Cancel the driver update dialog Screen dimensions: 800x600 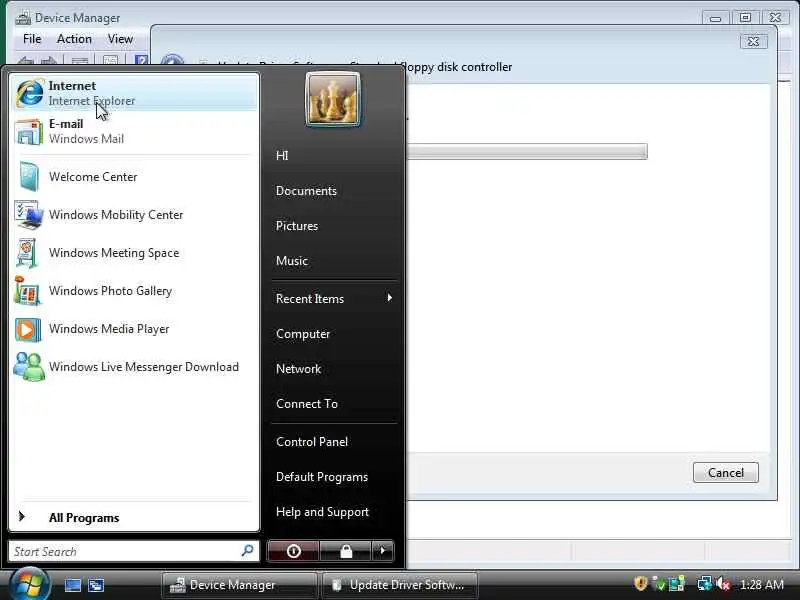726,472
